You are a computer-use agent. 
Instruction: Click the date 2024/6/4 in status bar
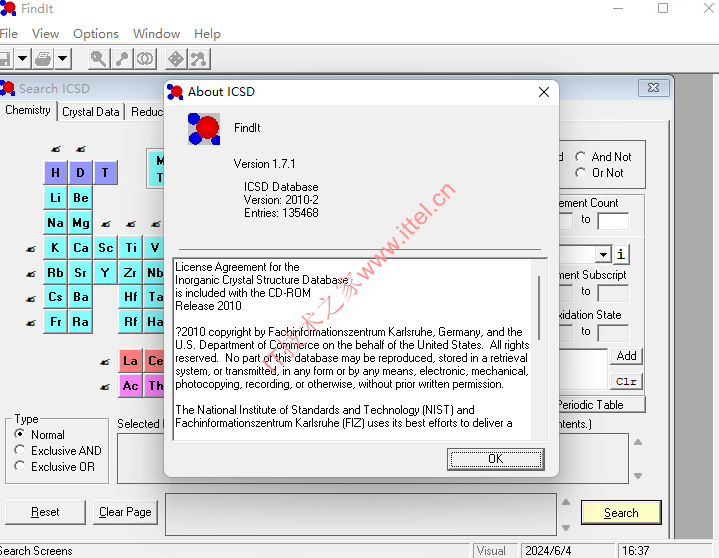click(x=548, y=550)
